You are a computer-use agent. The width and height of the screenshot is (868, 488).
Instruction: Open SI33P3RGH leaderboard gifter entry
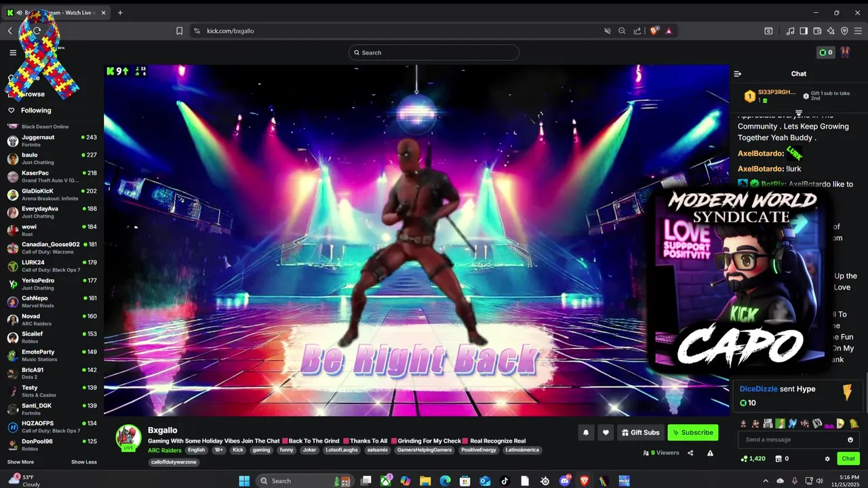771,96
